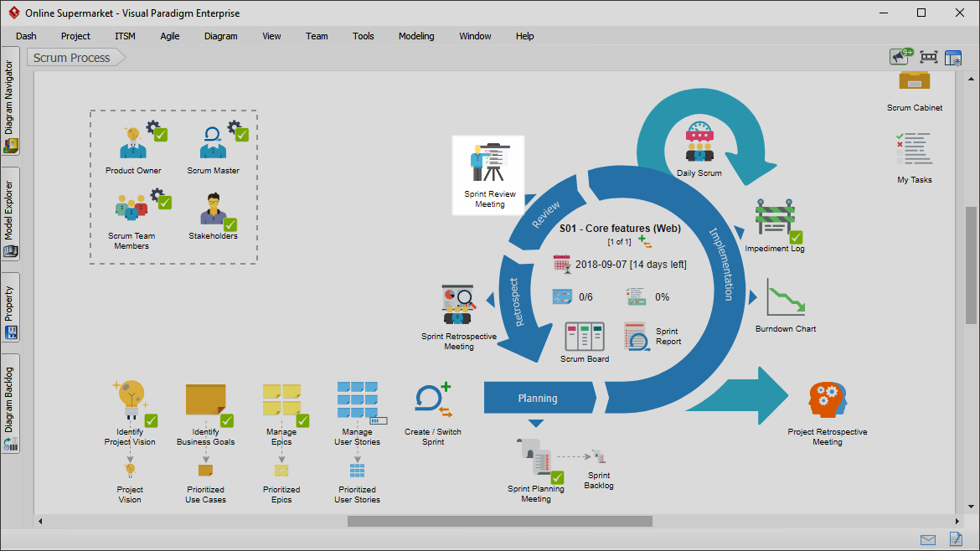Open the Sprint Review Meeting icon
980x551 pixels.
coord(490,162)
